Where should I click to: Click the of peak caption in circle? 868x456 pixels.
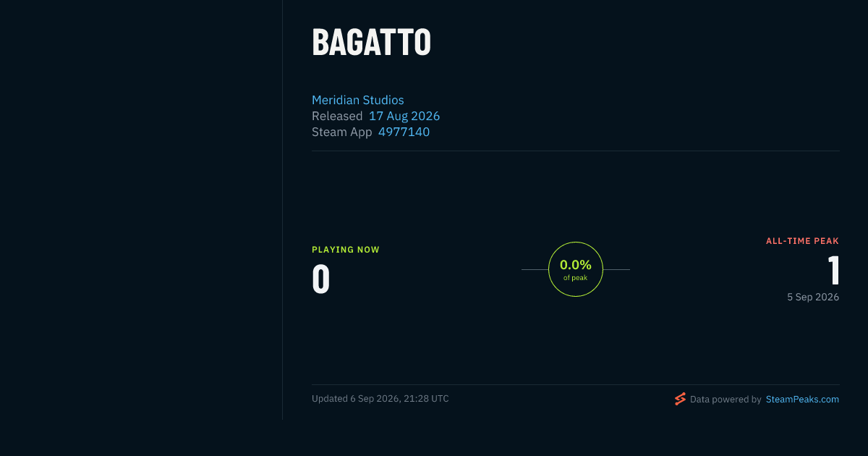point(576,278)
